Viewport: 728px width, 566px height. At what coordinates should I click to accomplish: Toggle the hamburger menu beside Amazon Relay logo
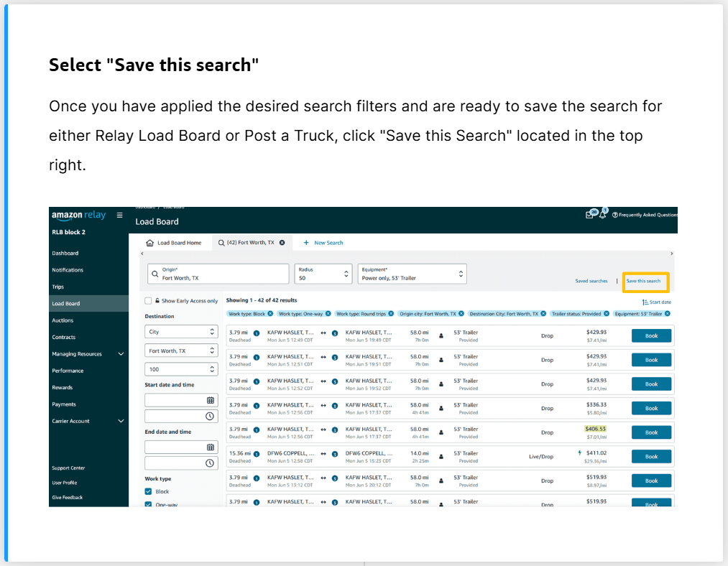coord(119,215)
